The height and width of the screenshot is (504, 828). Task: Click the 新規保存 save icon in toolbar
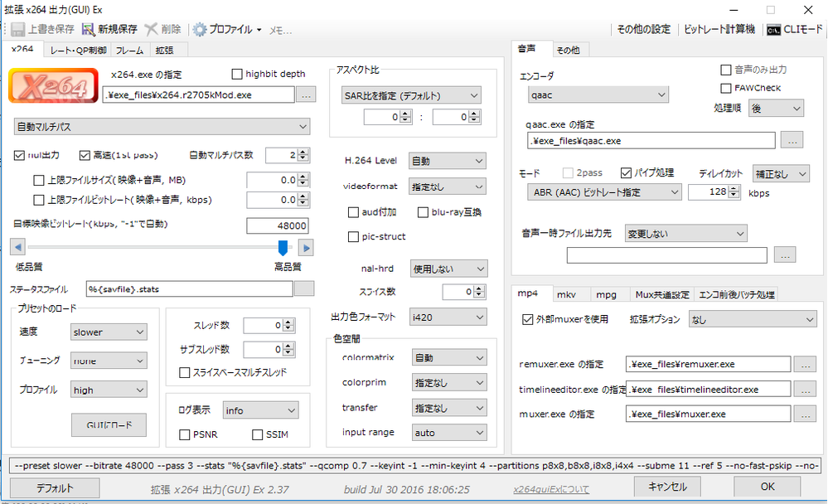89,29
